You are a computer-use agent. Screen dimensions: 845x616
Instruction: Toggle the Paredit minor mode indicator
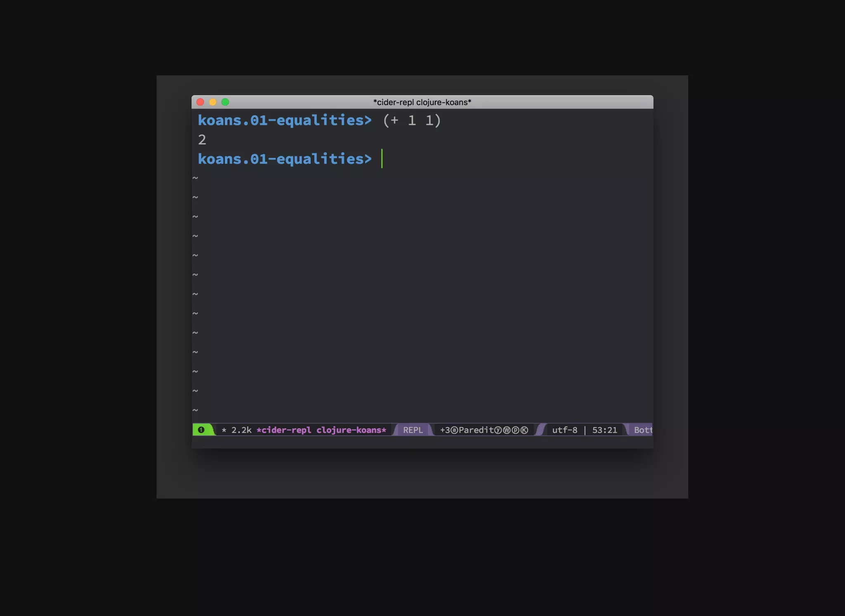pyautogui.click(x=476, y=430)
